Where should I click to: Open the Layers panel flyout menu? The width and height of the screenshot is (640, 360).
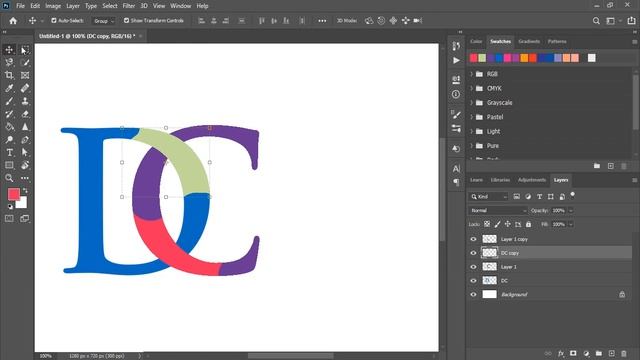pyautogui.click(x=635, y=180)
